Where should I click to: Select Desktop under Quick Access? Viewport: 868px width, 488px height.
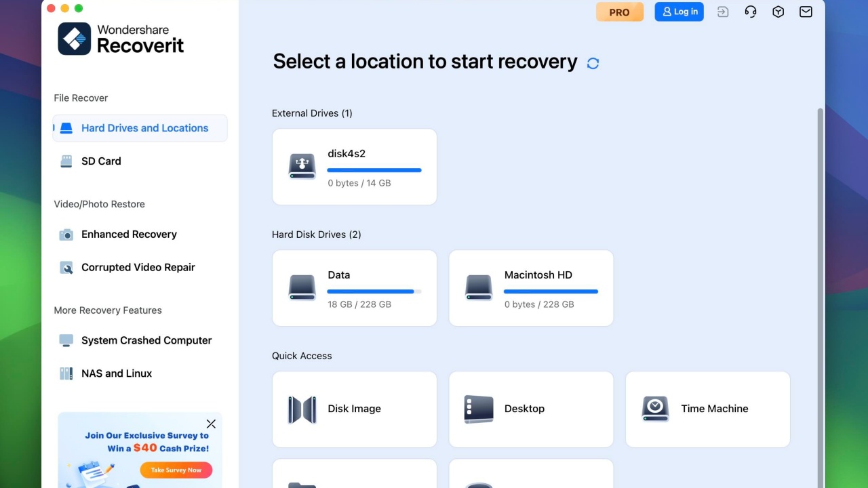(x=531, y=409)
